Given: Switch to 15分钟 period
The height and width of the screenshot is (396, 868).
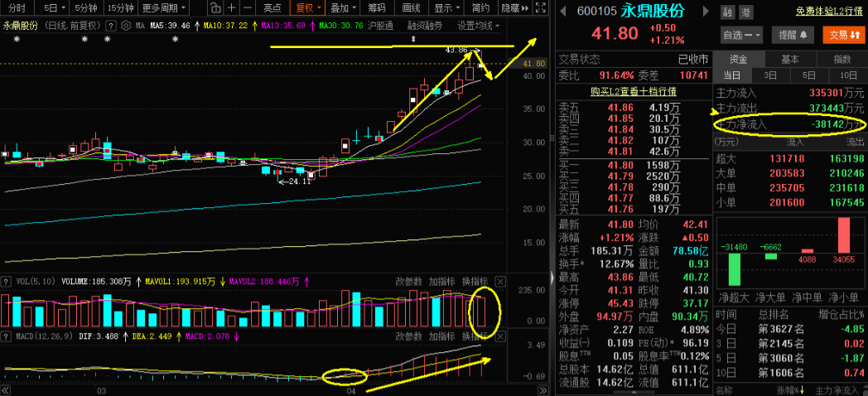Looking at the screenshot, I should [121, 7].
